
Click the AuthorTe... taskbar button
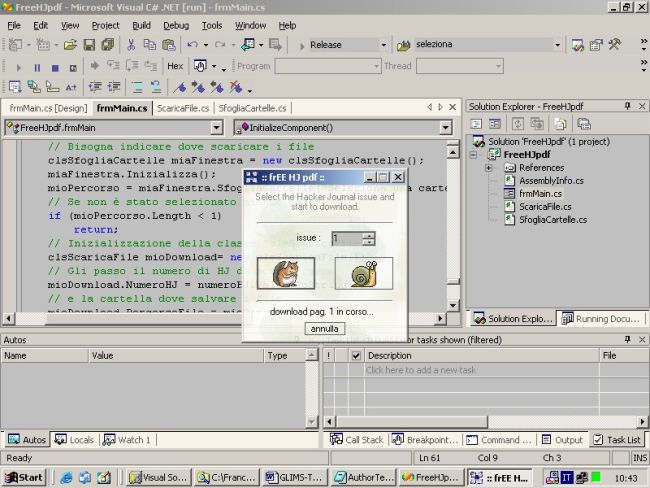click(x=364, y=478)
